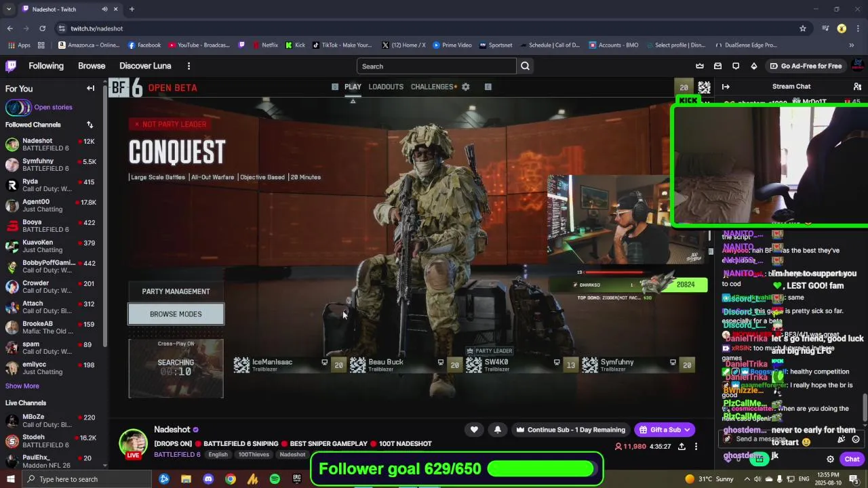This screenshot has width=868, height=488.
Task: Click the notification bell for Nadeshot
Action: point(498,430)
